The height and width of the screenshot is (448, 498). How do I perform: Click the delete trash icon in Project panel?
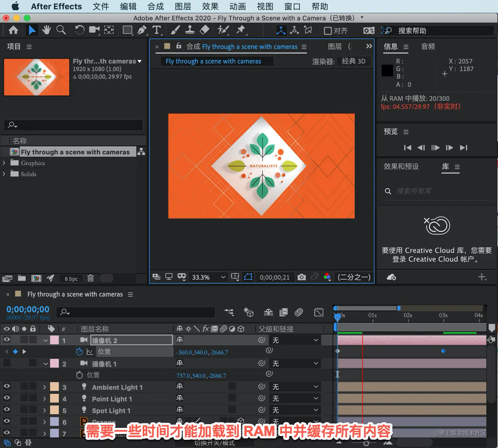point(91,278)
